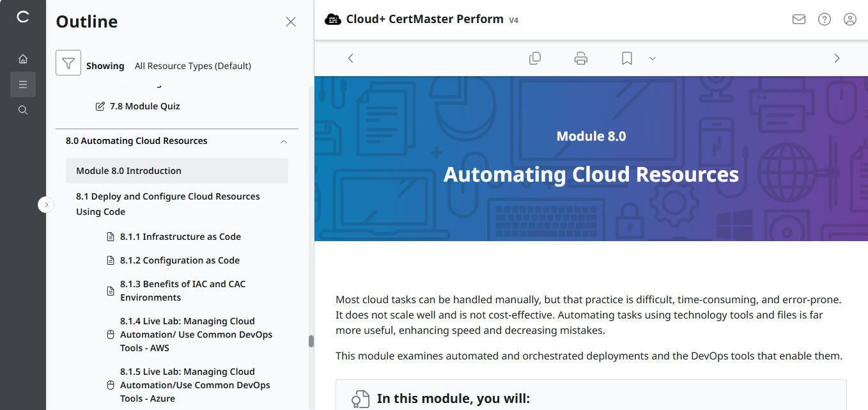Bookmark this page with the bookmark icon

coord(626,58)
